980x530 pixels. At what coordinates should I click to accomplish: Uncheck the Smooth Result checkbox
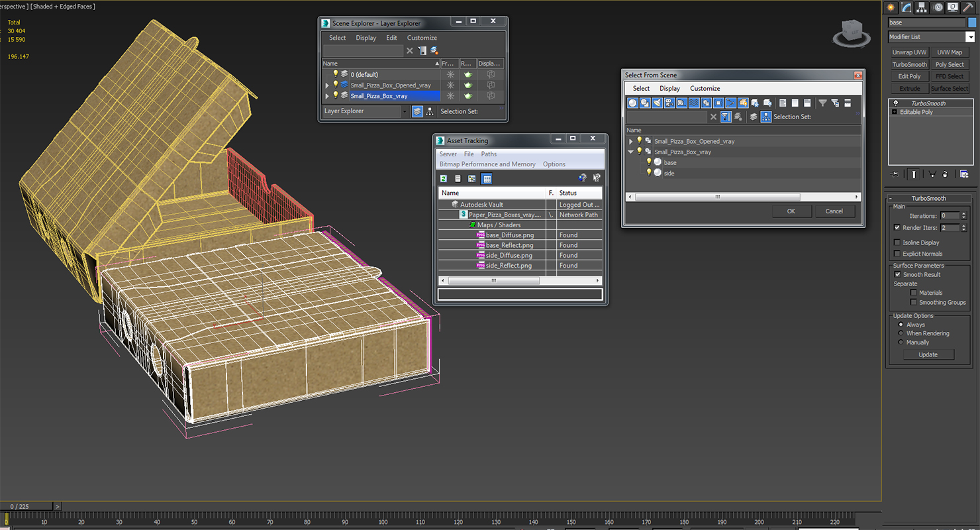click(x=897, y=274)
